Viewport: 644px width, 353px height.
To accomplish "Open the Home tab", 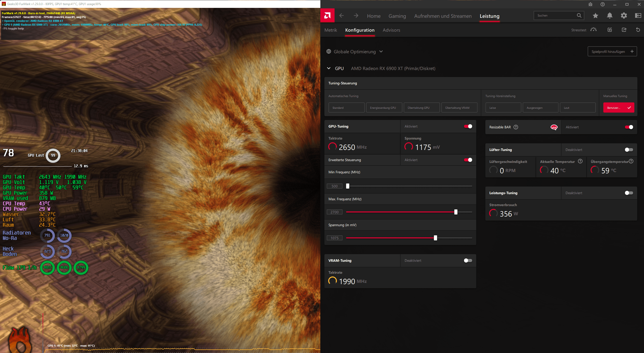I will (374, 16).
